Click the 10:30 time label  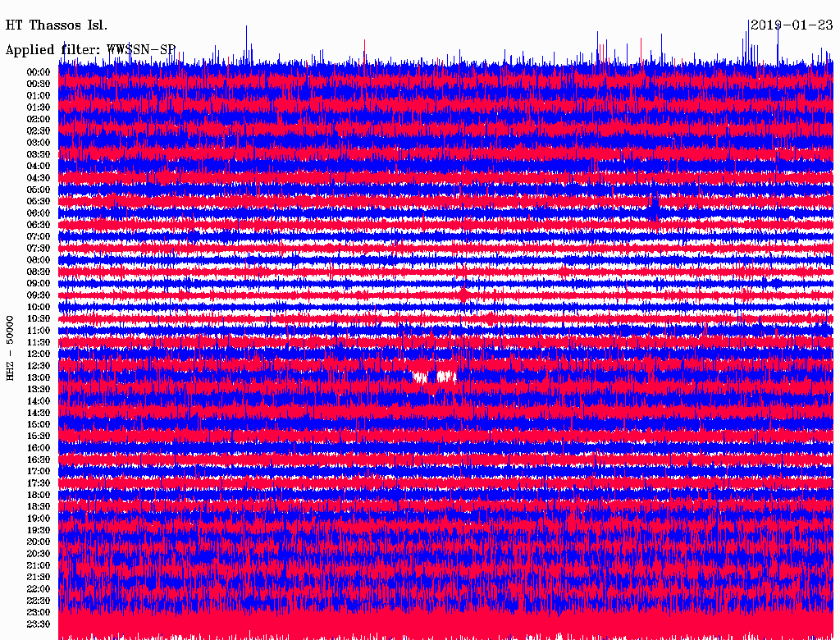tap(39, 319)
